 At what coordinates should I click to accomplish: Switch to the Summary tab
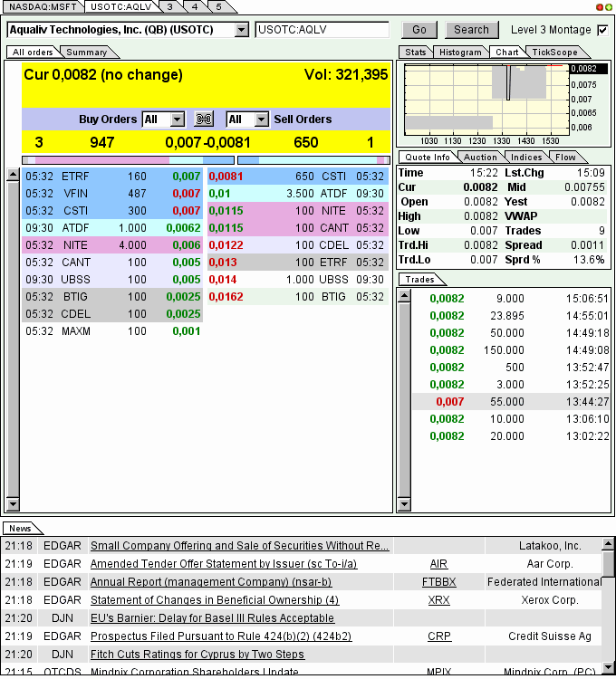click(x=87, y=52)
